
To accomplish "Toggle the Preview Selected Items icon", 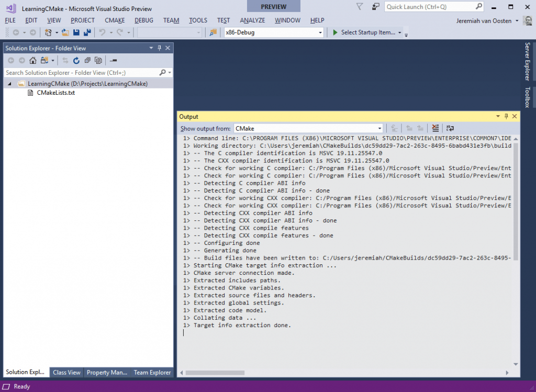I will (114, 61).
